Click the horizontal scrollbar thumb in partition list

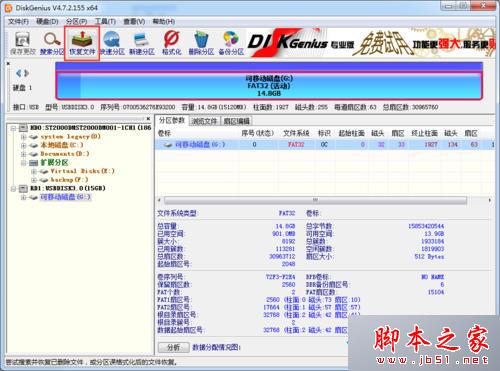point(315,200)
